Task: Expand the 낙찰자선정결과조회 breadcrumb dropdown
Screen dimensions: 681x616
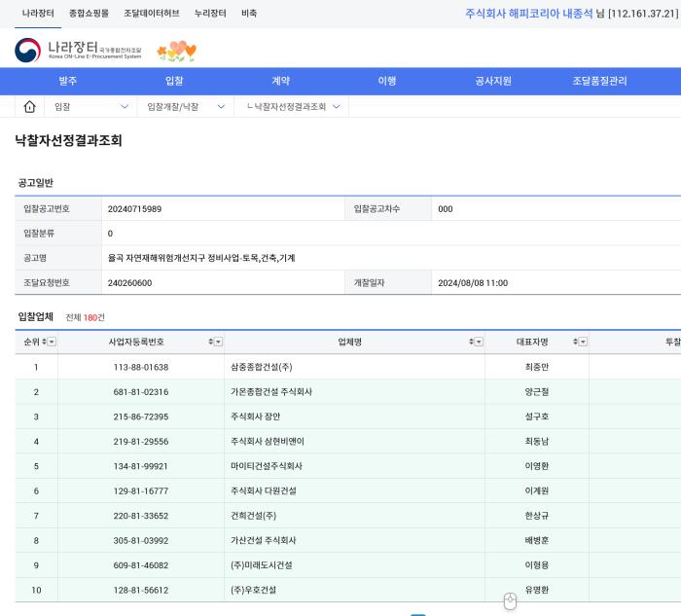Action: (x=337, y=107)
